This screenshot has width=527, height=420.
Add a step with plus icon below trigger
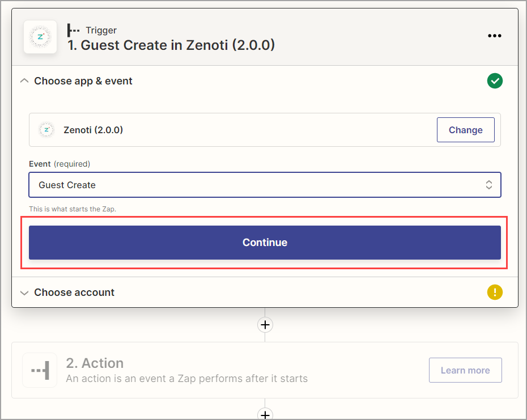(x=265, y=325)
